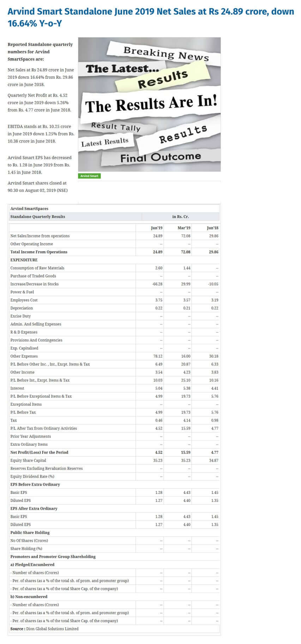This screenshot has width=301, height=644.
Task: Click the green Arvind Smart tag
Action: 89,176
